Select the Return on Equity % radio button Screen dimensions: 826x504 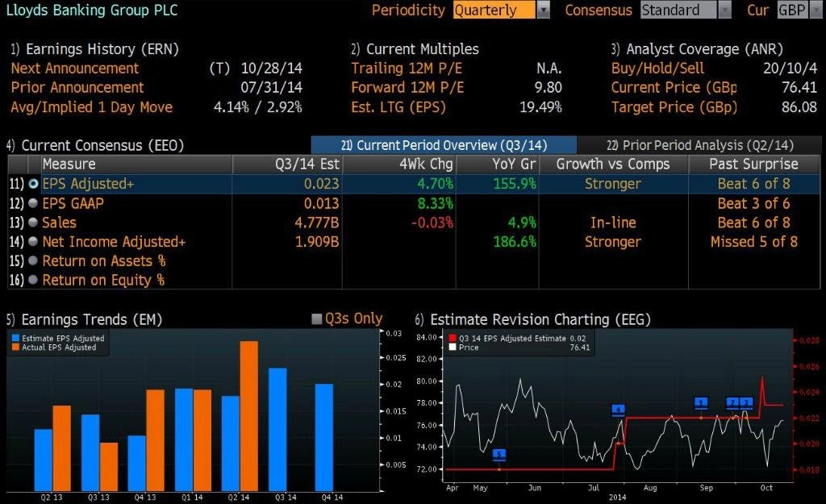pyautogui.click(x=33, y=280)
